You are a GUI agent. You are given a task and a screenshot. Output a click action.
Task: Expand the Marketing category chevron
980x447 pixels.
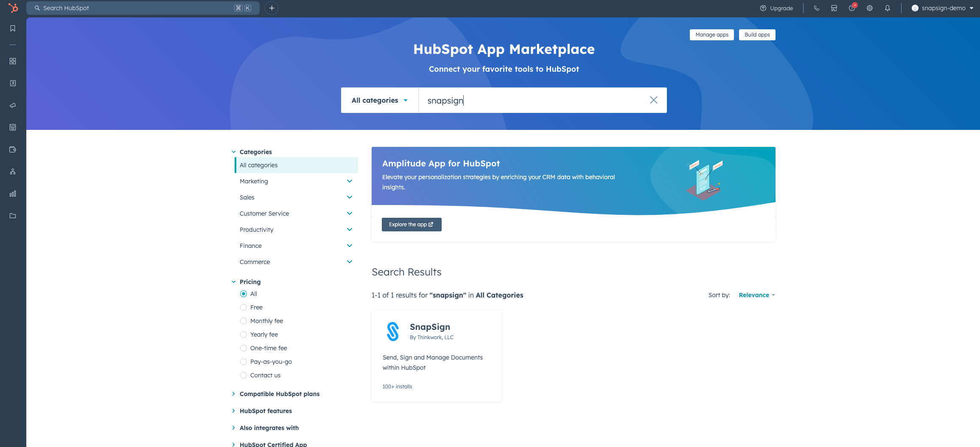pyautogui.click(x=350, y=181)
